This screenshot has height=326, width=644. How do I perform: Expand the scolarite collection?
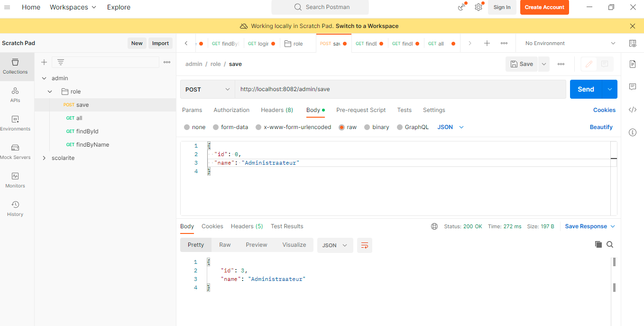(x=43, y=158)
